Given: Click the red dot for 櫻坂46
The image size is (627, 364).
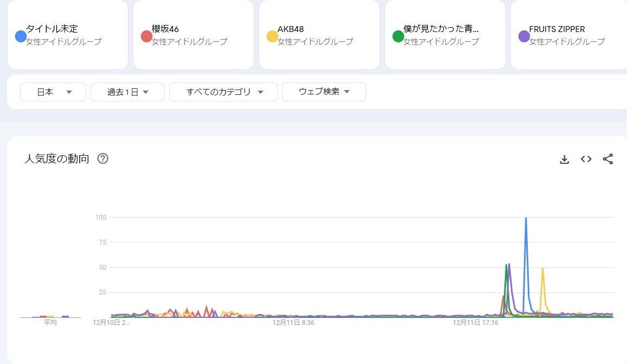Looking at the screenshot, I should pos(147,36).
